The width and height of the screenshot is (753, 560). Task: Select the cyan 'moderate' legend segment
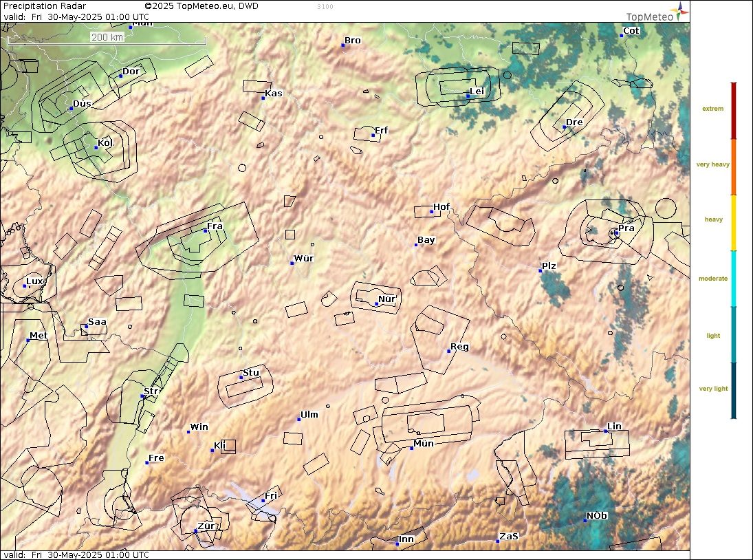[733, 279]
